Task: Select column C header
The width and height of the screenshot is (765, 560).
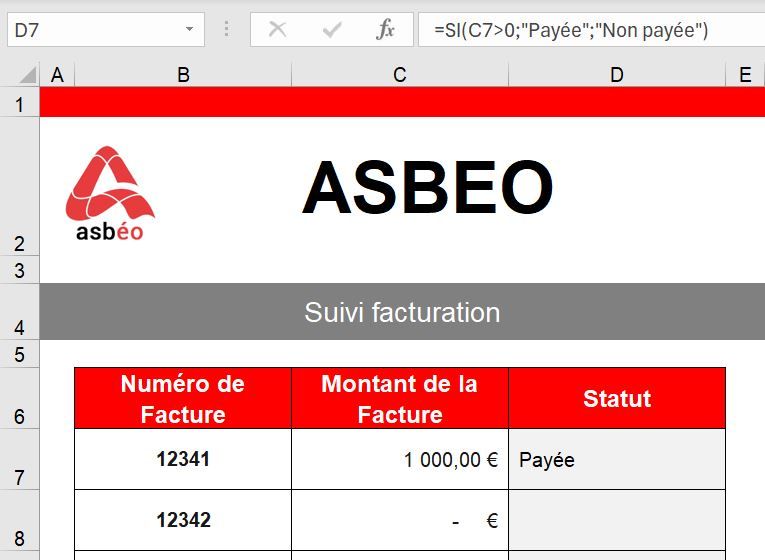Action: point(400,75)
